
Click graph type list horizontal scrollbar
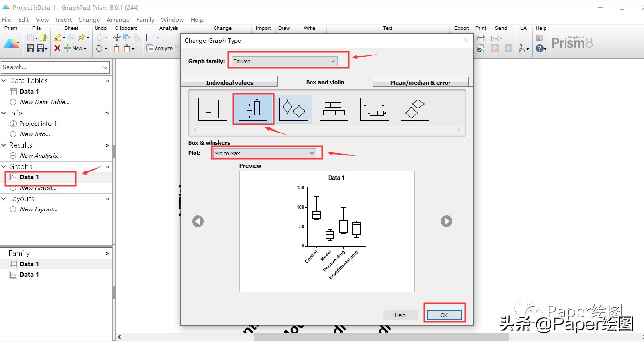326,130
